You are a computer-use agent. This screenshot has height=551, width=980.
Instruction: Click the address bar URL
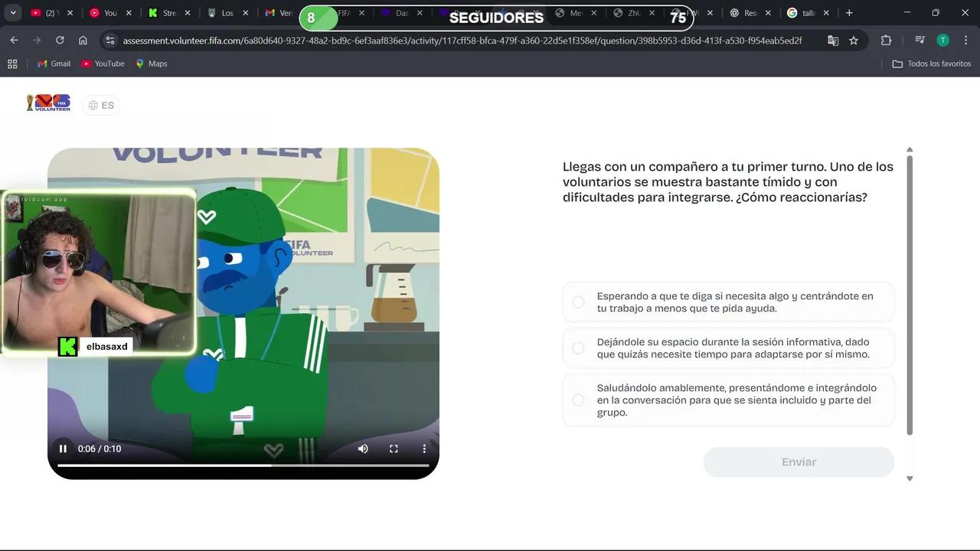(x=462, y=41)
